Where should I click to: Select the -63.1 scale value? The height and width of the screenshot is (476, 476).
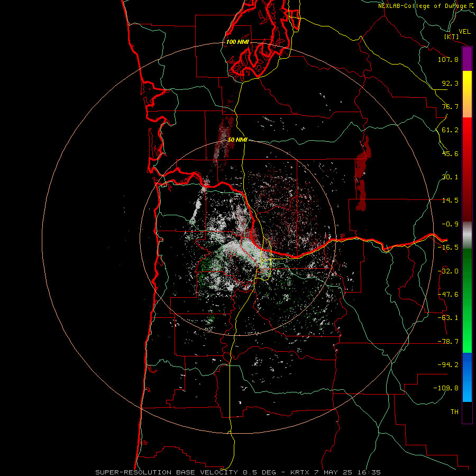(448, 318)
